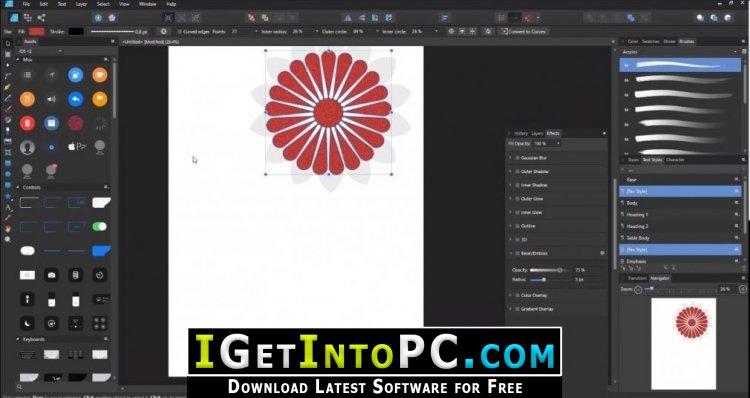Click the stroke settings gear icon

[164, 32]
